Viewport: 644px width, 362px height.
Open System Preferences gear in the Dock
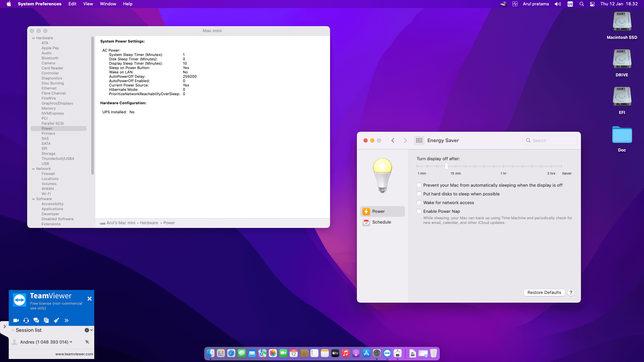click(377, 353)
